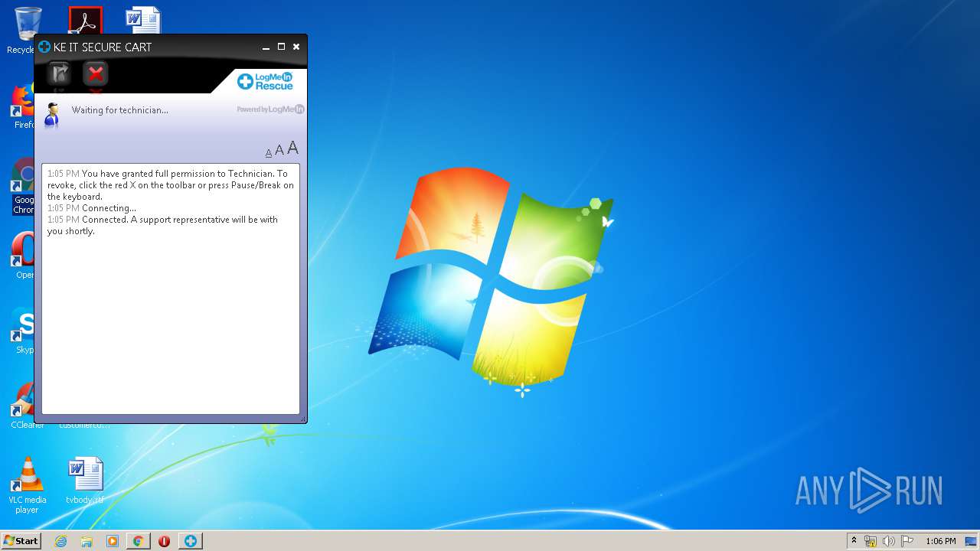This screenshot has height=551, width=980.
Task: Click the file transfer icon in the Rescue toolbar
Action: pos(60,73)
